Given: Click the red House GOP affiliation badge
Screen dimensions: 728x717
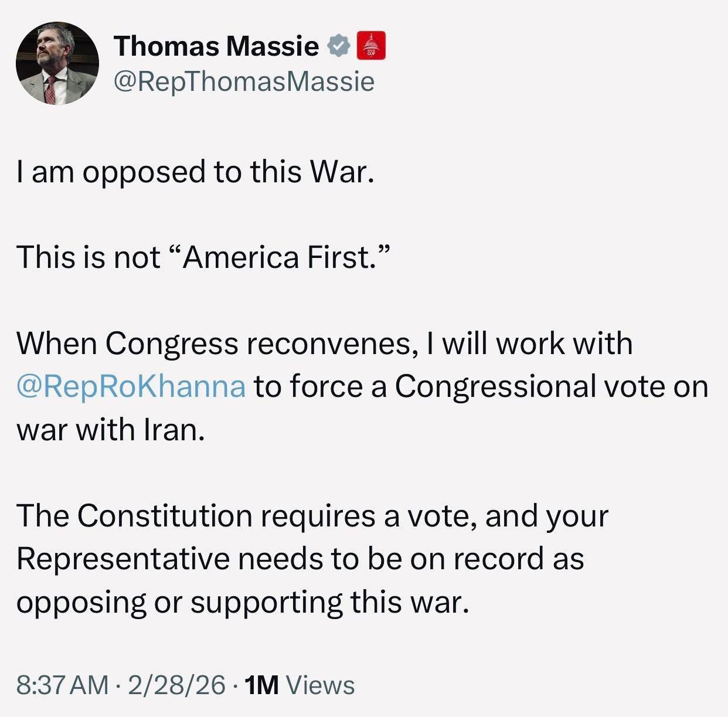Looking at the screenshot, I should point(371,46).
